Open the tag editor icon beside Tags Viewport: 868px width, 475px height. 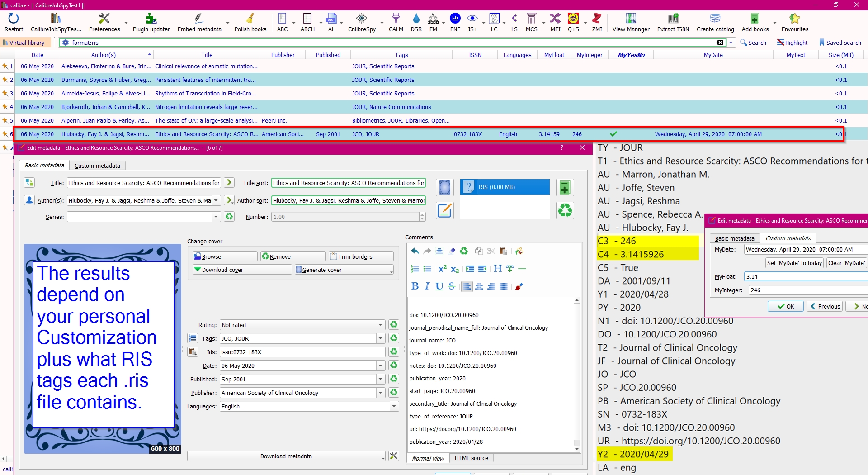(193, 338)
